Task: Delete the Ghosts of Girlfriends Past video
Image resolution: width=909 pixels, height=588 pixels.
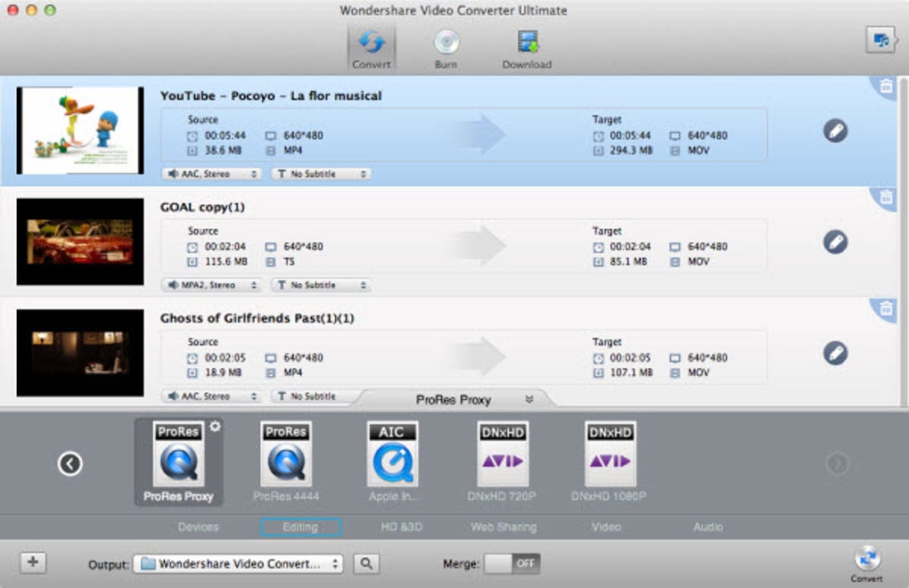Action: (x=886, y=309)
